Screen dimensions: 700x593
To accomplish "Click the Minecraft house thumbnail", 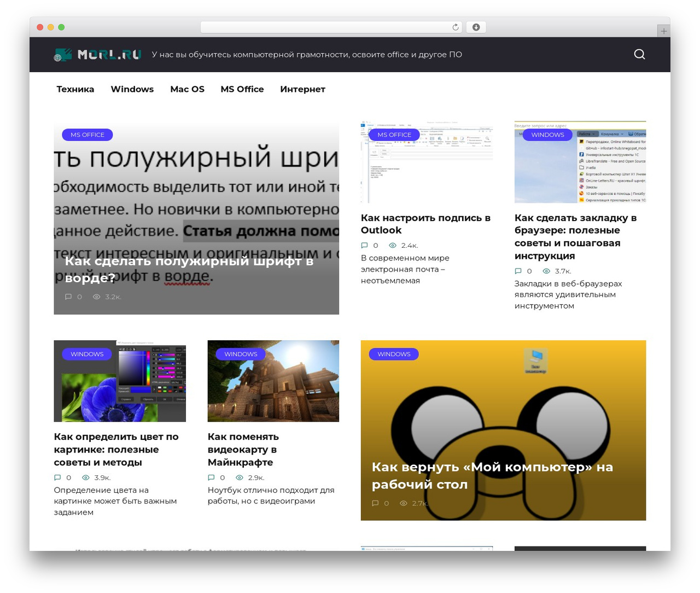I will pyautogui.click(x=273, y=381).
